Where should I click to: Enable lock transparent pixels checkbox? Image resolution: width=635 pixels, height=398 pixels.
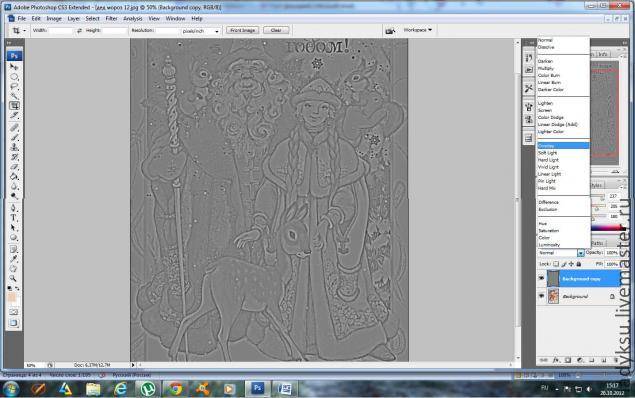pos(556,264)
